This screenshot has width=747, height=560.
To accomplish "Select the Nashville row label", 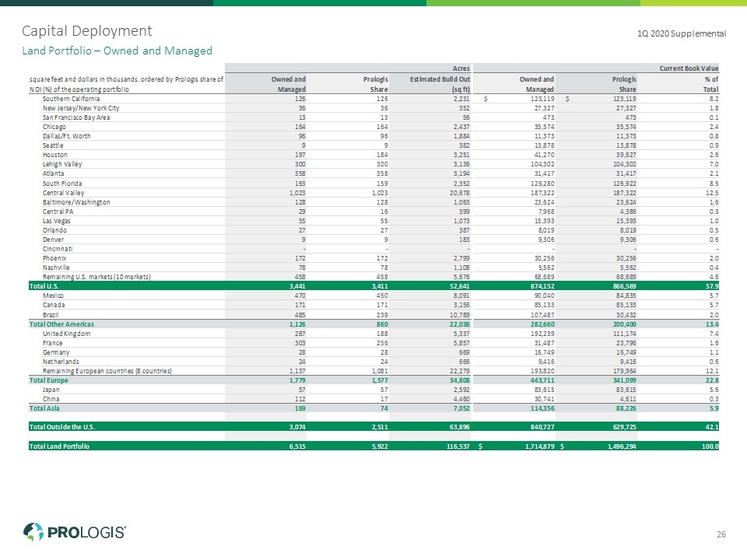I will [56, 268].
